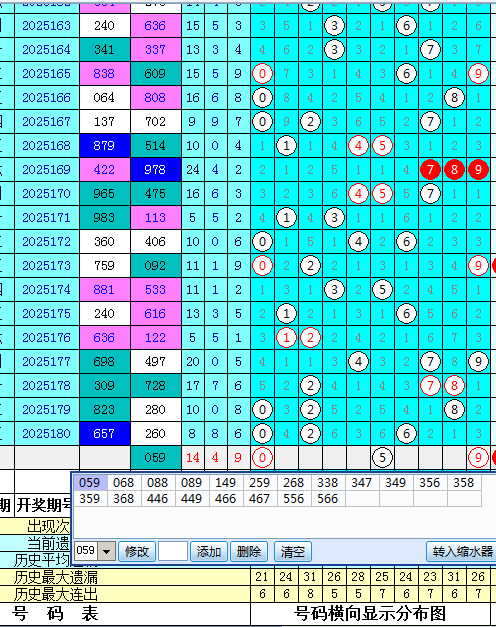Click the 号码横向显示分布图 header

click(x=370, y=614)
